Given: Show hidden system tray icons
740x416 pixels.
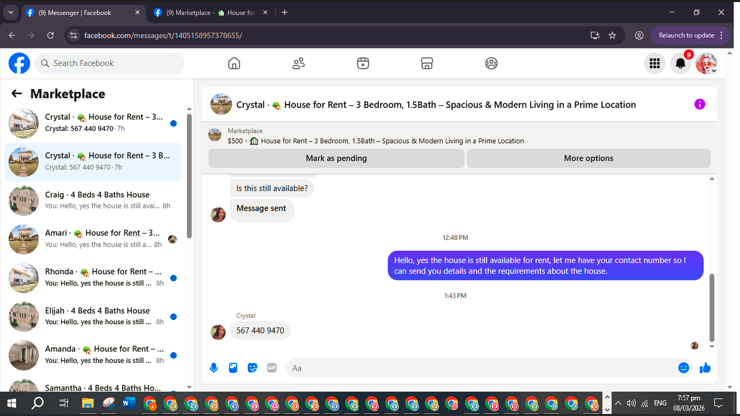Looking at the screenshot, I should point(618,403).
